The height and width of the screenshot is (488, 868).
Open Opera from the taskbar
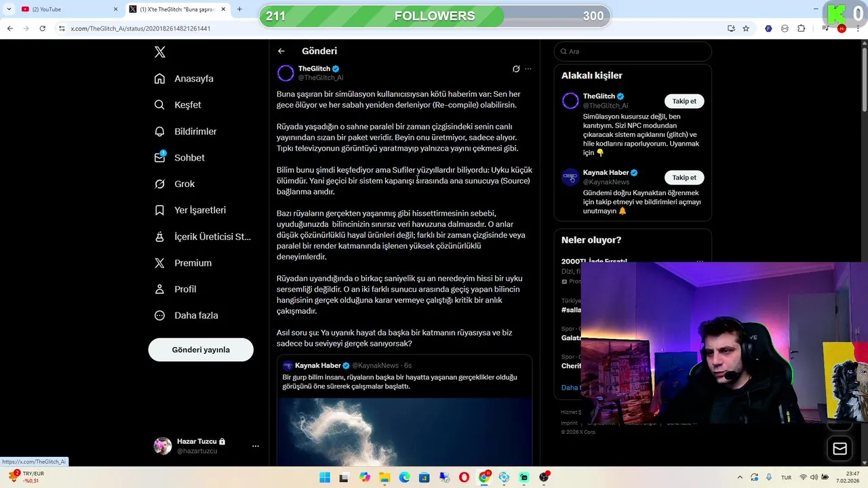pos(464,477)
